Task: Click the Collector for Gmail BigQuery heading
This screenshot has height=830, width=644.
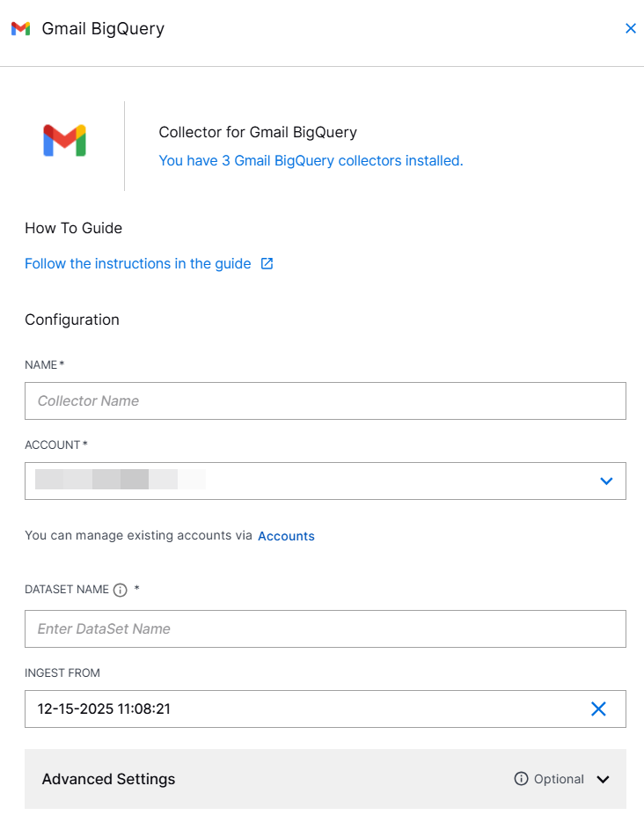Action: coord(257,132)
